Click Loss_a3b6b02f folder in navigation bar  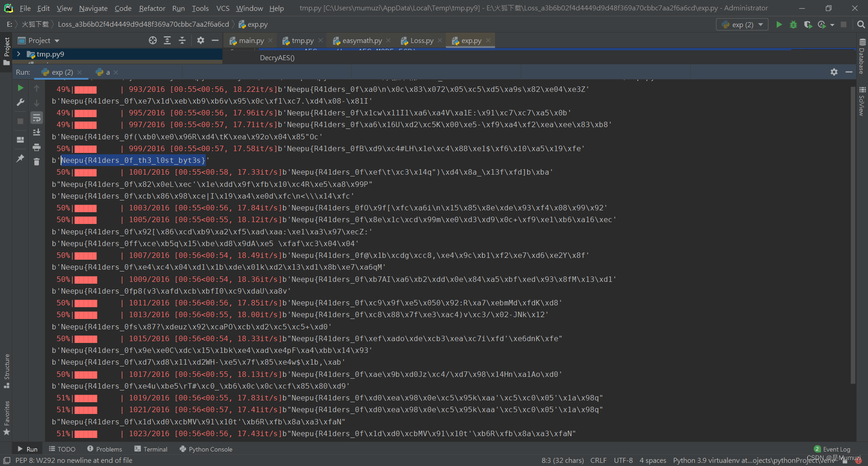143,24
